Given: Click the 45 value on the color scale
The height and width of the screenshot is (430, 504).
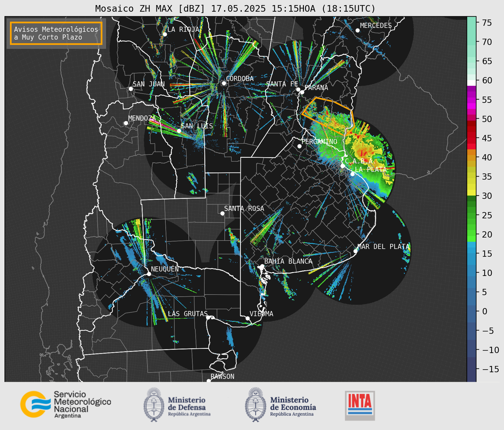Looking at the screenshot, I should click(487, 138).
